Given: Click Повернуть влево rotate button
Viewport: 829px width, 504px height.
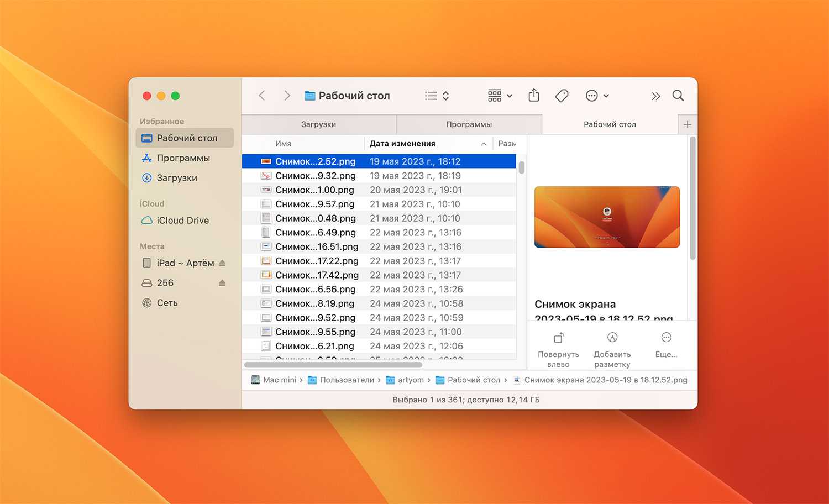Looking at the screenshot, I should point(558,349).
